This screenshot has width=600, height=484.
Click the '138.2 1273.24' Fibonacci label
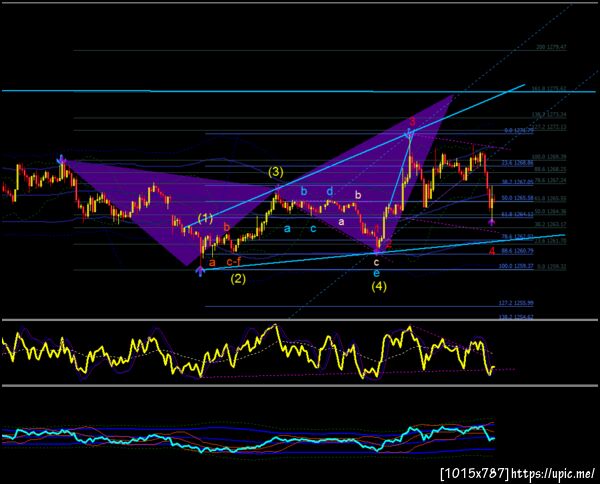tap(549, 115)
